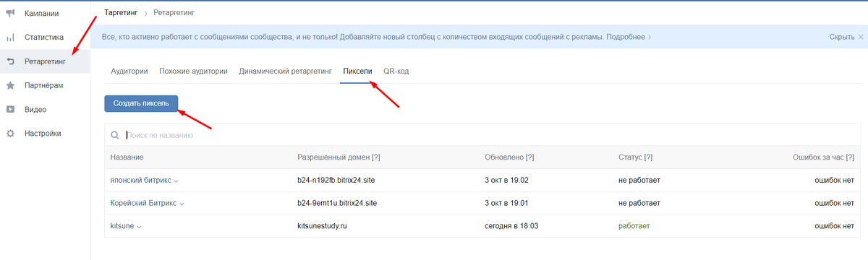The width and height of the screenshot is (868, 260).
Task: Click the search magnifier icon
Action: point(115,135)
